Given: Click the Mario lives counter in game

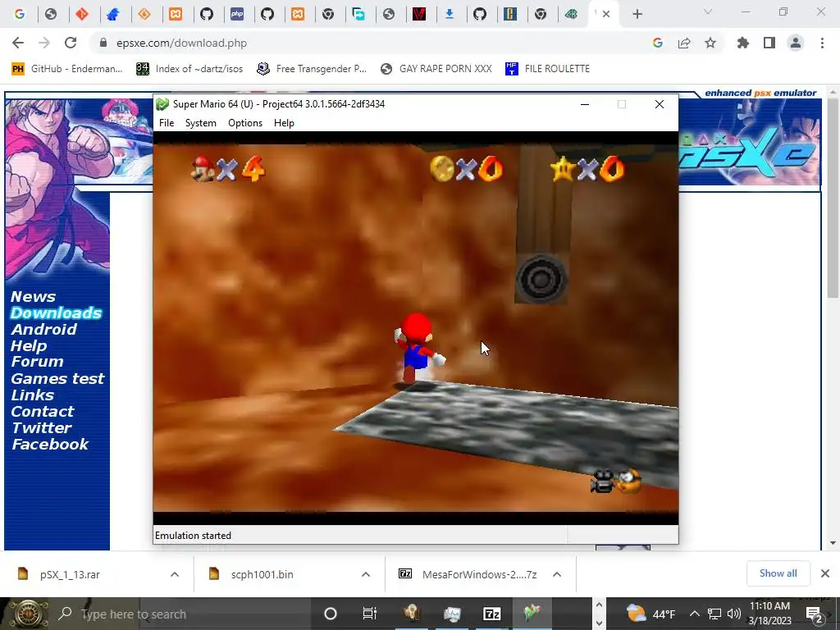Looking at the screenshot, I should click(228, 169).
